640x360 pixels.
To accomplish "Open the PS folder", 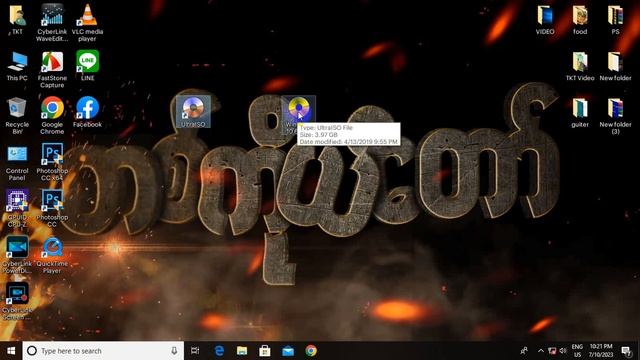I will click(615, 20).
